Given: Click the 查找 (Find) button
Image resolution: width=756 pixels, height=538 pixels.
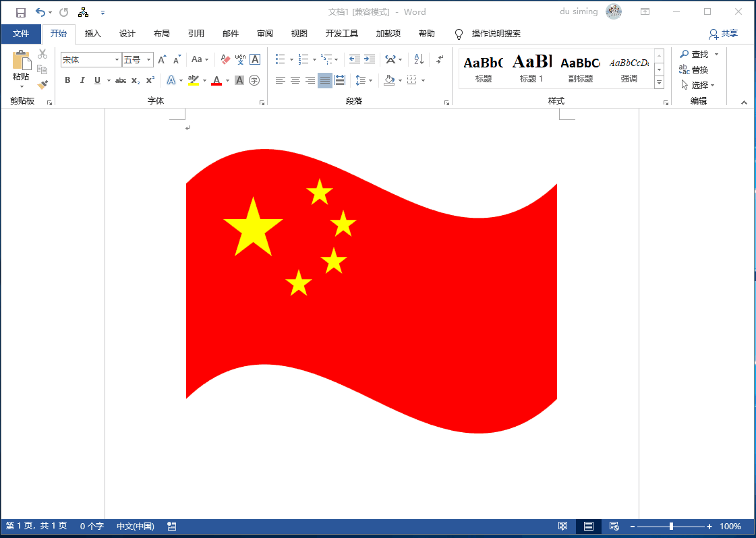Looking at the screenshot, I should coord(694,55).
